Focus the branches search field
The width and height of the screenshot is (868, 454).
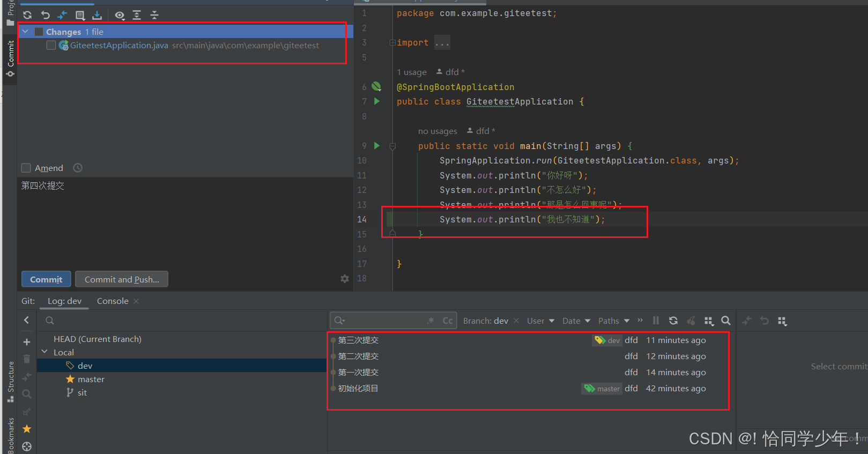click(182, 321)
